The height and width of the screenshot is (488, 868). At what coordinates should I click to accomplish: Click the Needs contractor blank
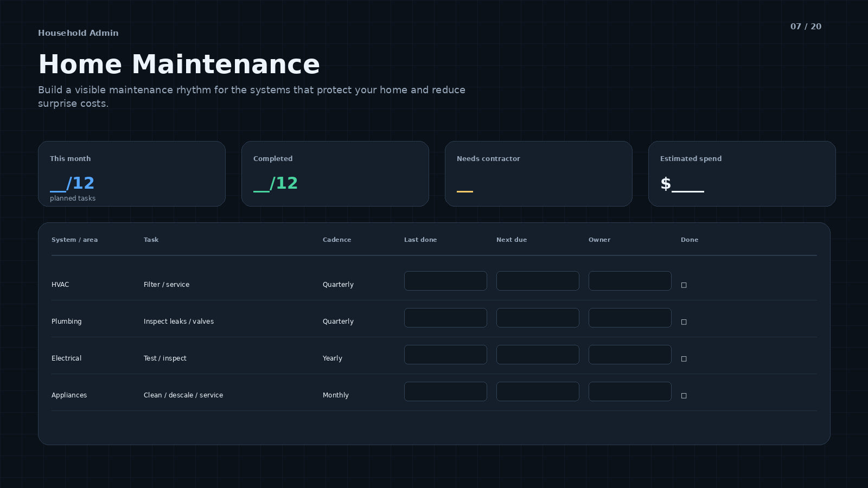point(465,191)
